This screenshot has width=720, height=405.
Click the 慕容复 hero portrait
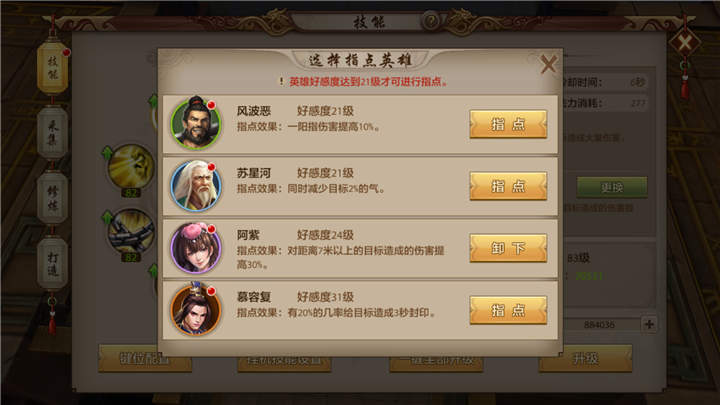pos(196,309)
